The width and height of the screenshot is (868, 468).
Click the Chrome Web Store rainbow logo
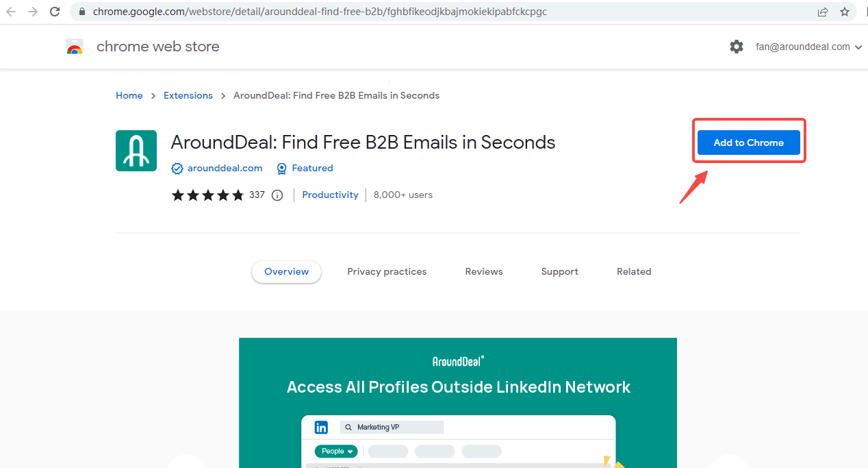point(75,47)
